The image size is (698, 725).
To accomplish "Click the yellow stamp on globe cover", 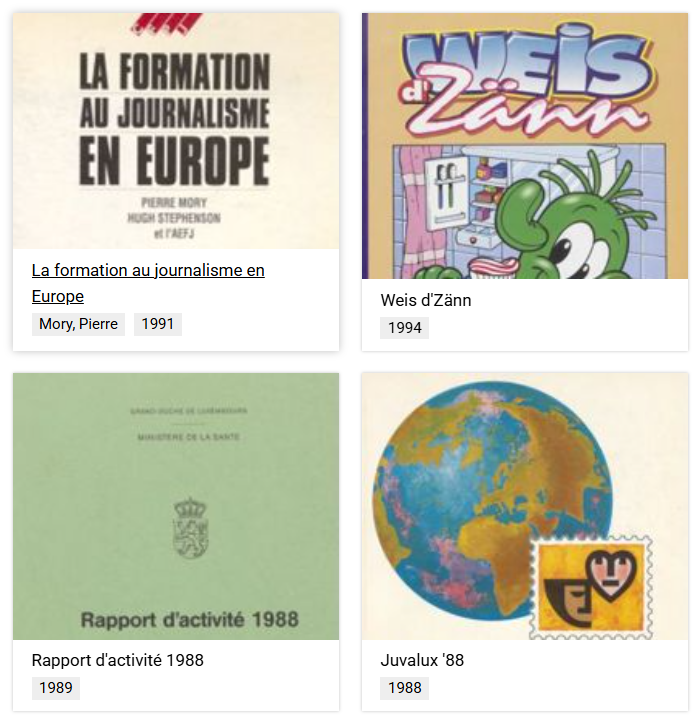I will pyautogui.click(x=591, y=587).
